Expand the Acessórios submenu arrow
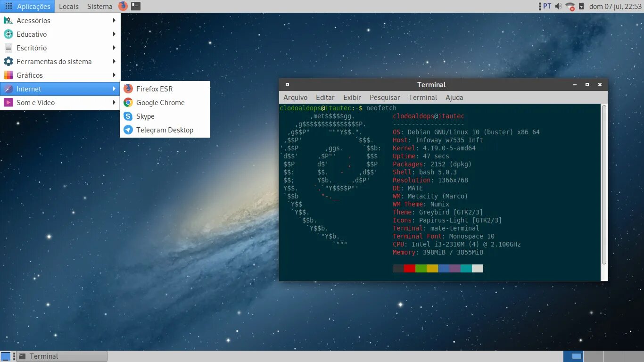644x362 pixels. pos(114,20)
